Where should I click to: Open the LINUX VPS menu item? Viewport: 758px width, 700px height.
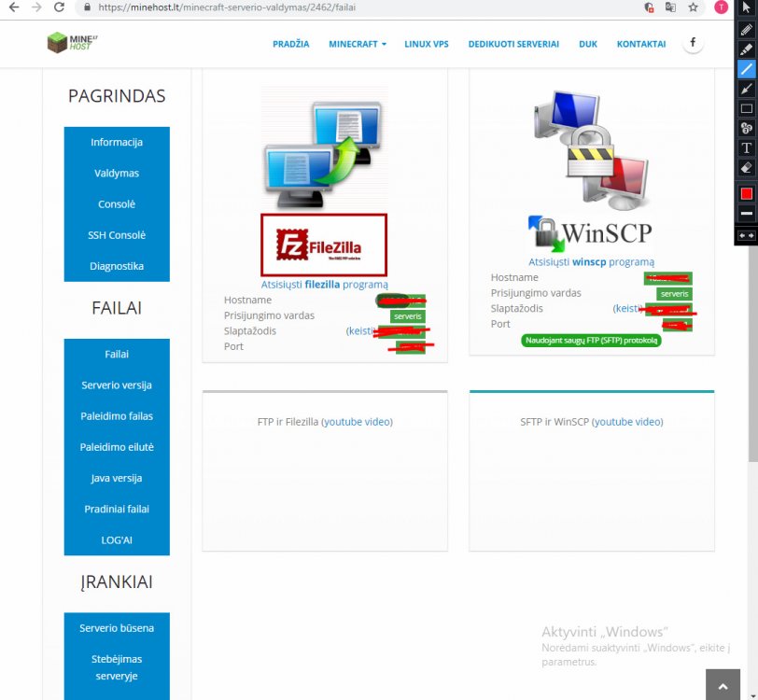[x=427, y=44]
